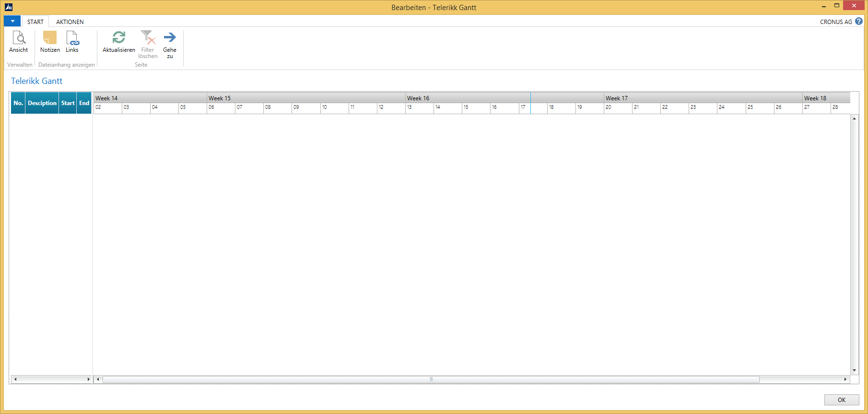Maximize the Telerikk Gantt window
Image resolution: width=868 pixels, height=414 pixels.
[x=837, y=6]
